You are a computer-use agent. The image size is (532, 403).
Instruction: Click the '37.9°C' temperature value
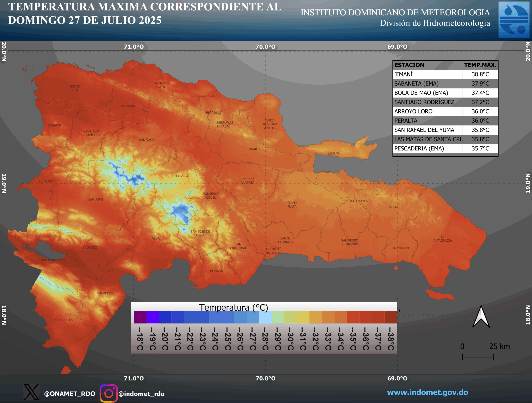tap(480, 84)
